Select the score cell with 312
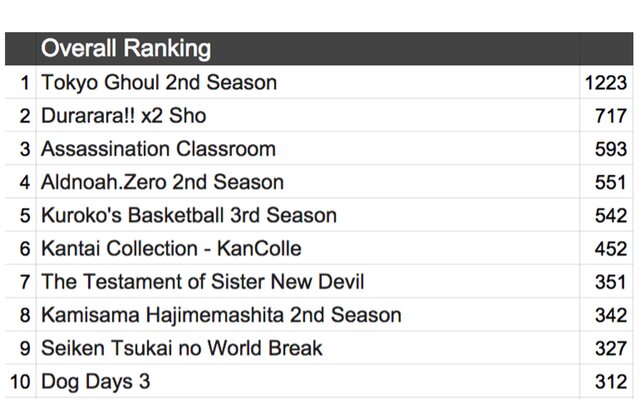 point(606,381)
